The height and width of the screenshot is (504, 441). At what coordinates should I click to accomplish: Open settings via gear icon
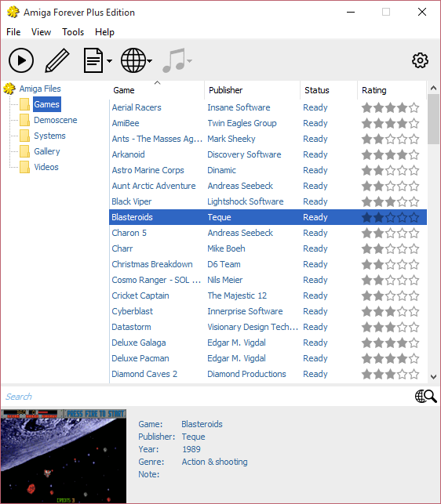420,60
